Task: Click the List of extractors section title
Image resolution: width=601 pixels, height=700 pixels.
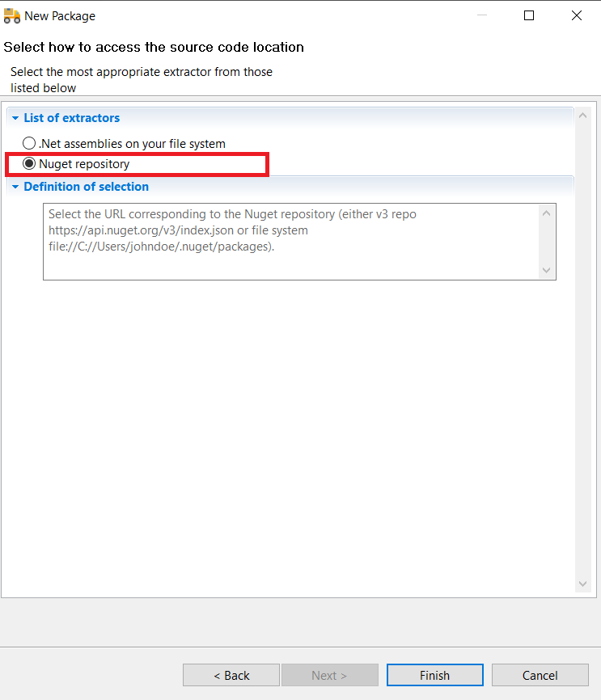Action: click(71, 118)
